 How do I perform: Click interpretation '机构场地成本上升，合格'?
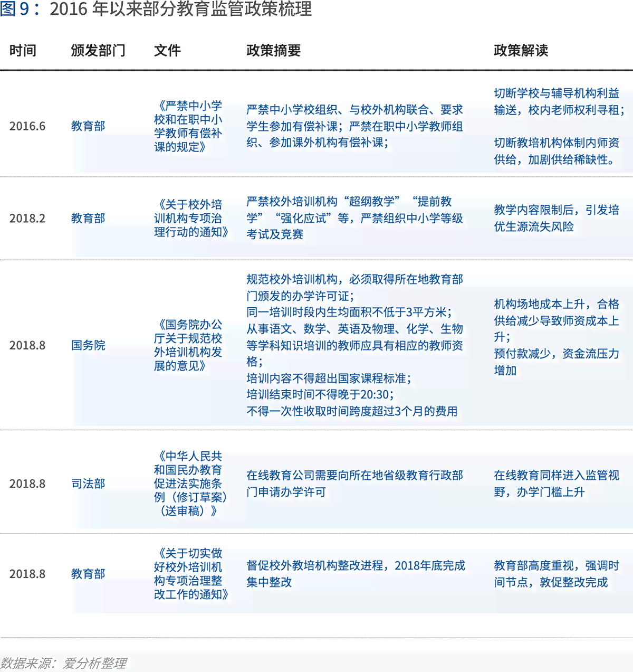click(557, 304)
